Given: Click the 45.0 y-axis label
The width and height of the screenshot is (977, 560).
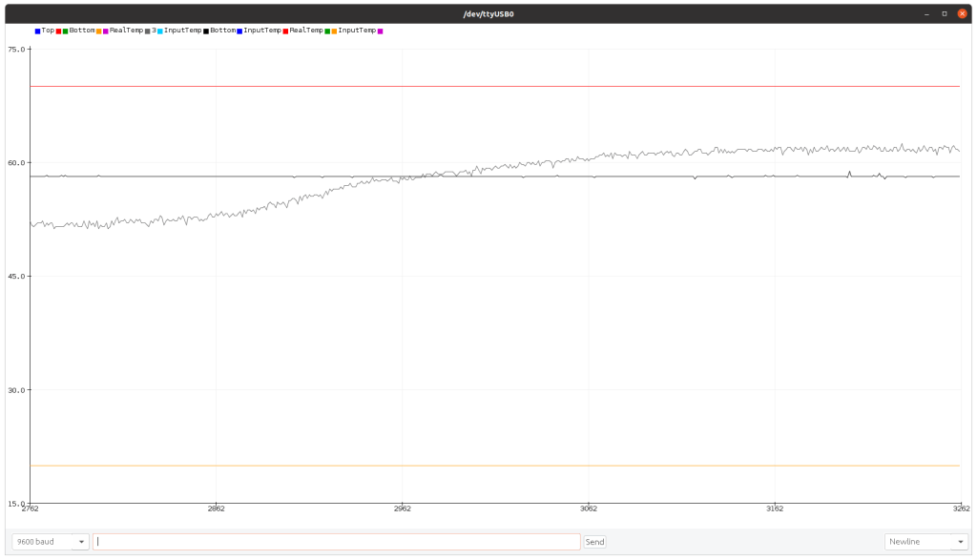Looking at the screenshot, I should (17, 277).
